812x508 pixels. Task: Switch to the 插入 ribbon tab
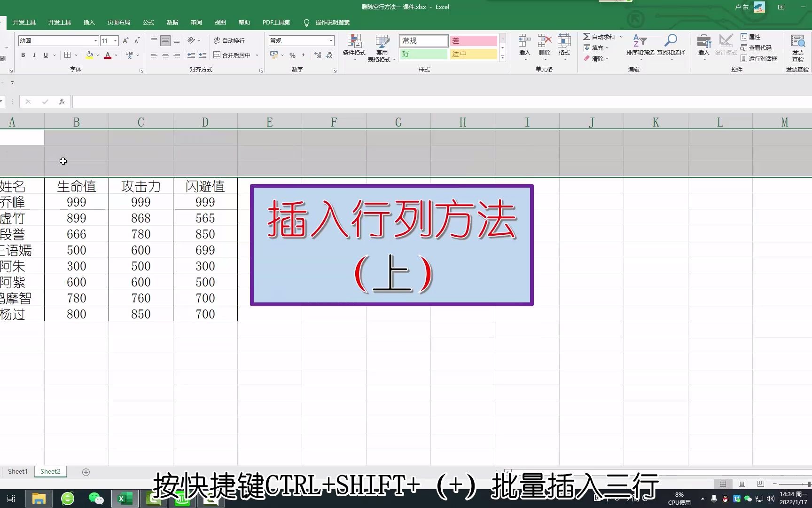pyautogui.click(x=89, y=22)
